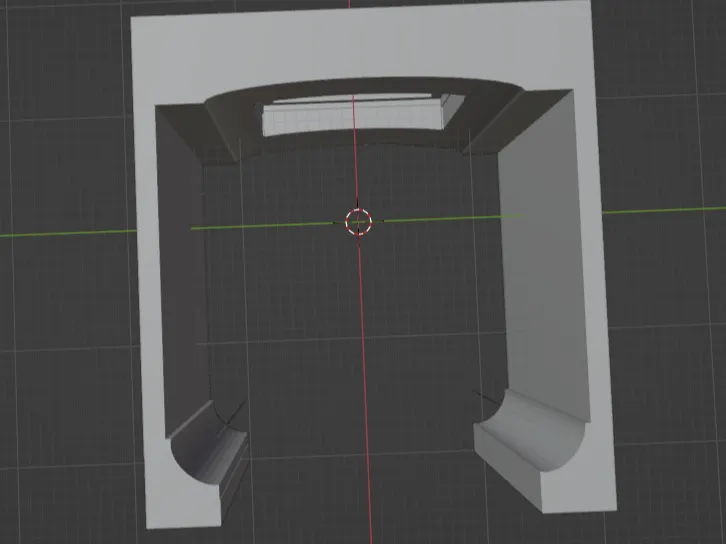
Task: Click the red-white 3D cursor ring
Action: [x=358, y=222]
